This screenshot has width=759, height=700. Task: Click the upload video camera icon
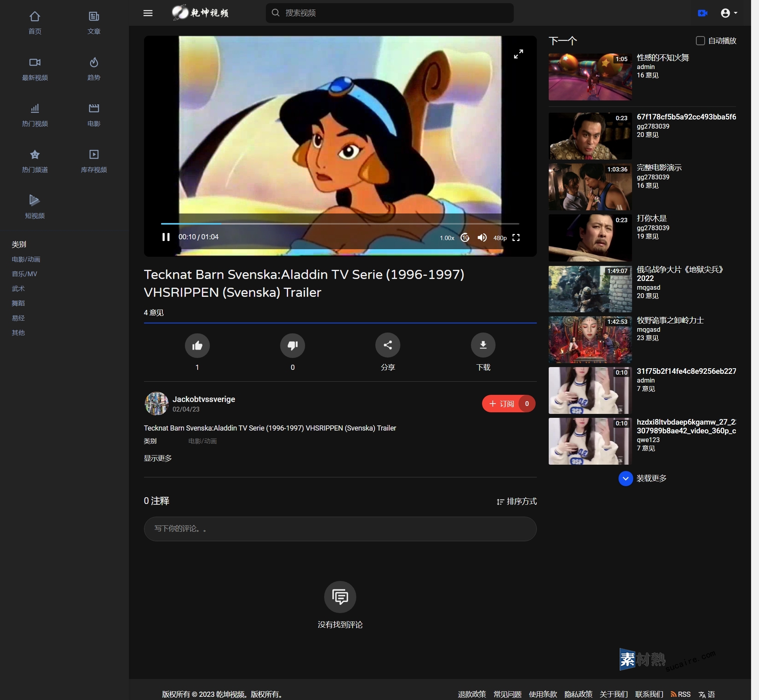point(703,13)
